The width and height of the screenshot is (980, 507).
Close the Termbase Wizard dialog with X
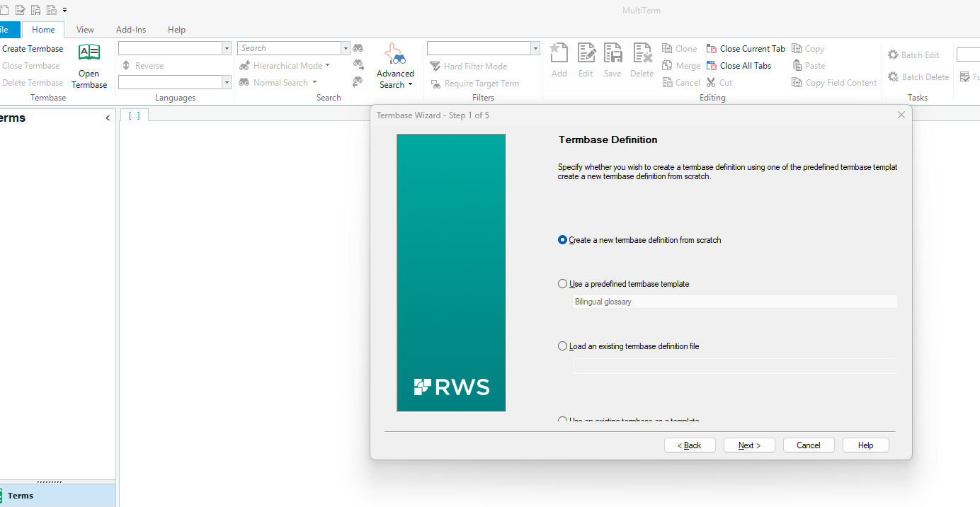pos(901,115)
